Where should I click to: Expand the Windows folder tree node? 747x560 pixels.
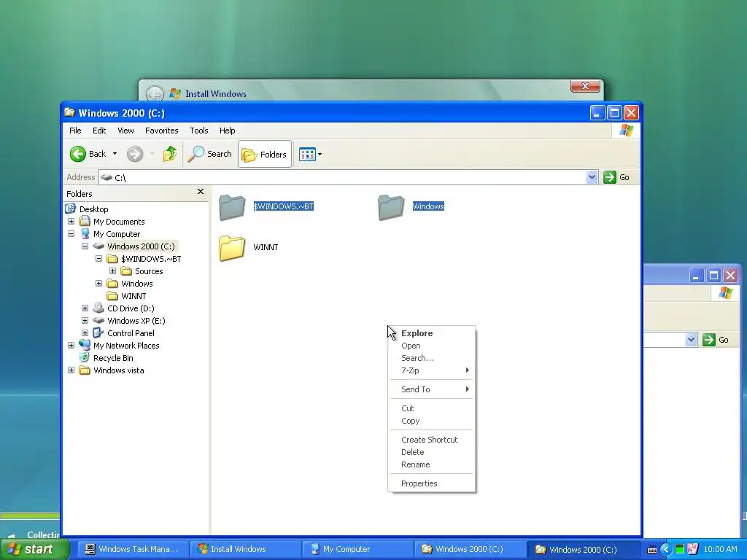pos(98,284)
